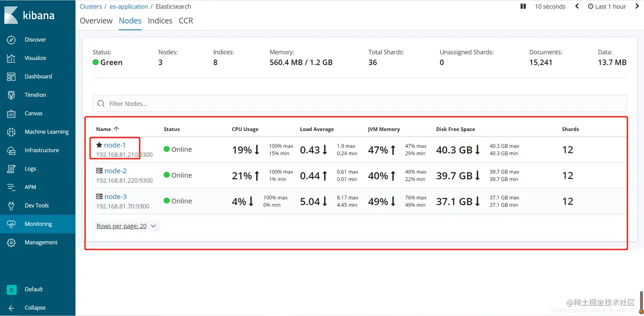
Task: Select the Nodes tab
Action: pyautogui.click(x=130, y=21)
